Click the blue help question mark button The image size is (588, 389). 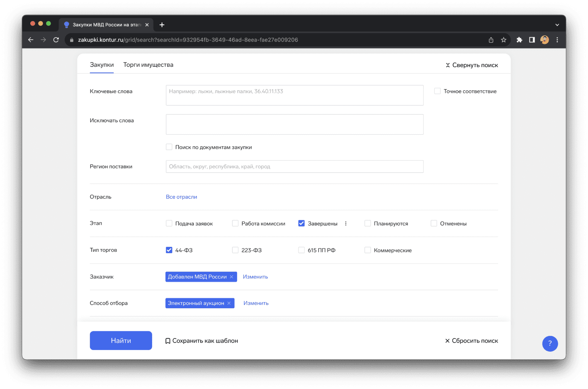(x=550, y=343)
